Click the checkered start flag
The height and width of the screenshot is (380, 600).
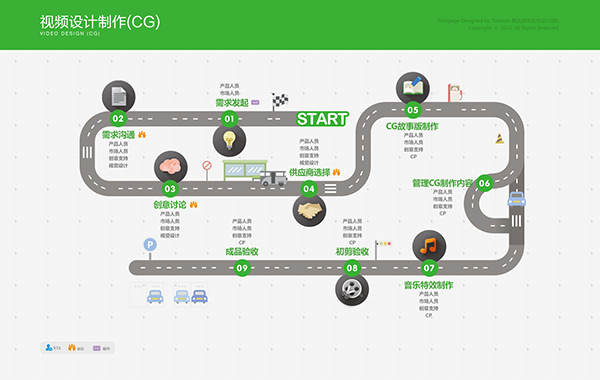[279, 101]
